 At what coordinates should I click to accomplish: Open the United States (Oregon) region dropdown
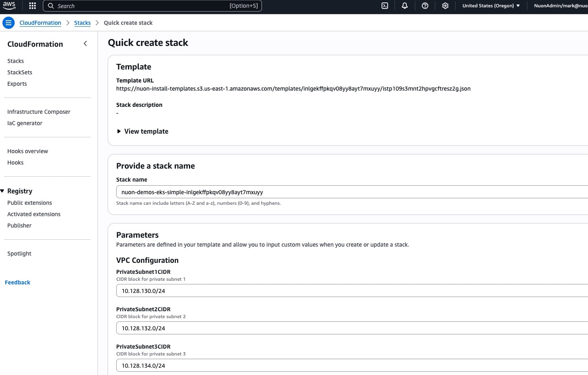(491, 6)
